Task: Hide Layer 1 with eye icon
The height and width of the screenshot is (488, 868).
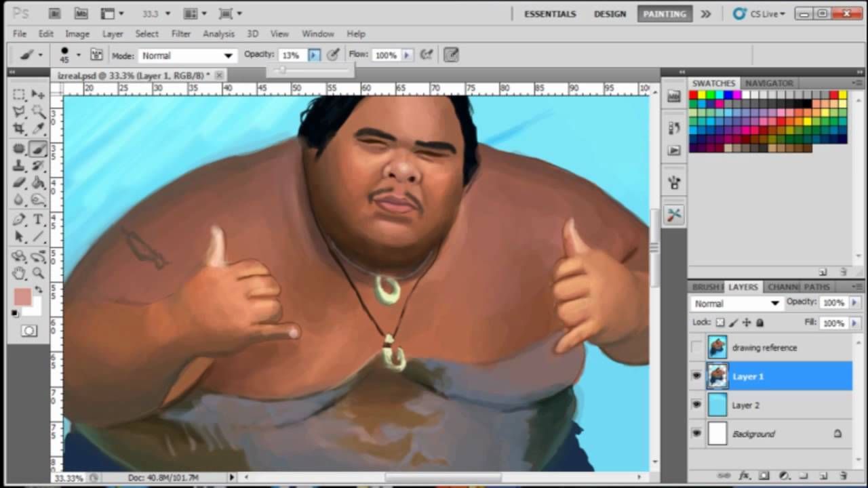Action: tap(696, 376)
